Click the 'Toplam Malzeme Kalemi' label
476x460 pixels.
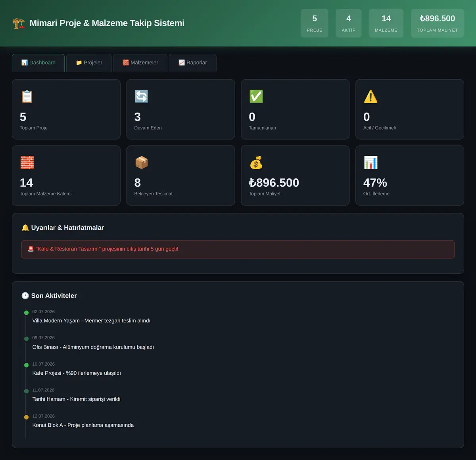[x=46, y=194]
